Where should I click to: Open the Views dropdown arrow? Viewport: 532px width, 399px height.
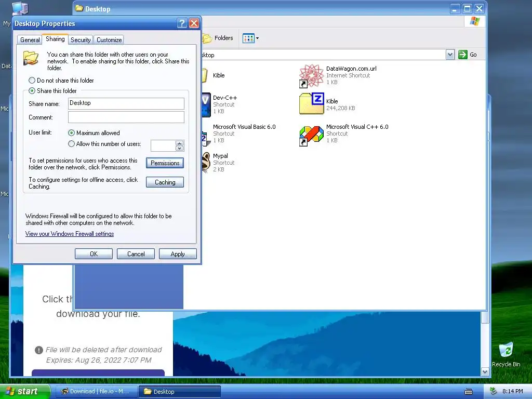[258, 38]
